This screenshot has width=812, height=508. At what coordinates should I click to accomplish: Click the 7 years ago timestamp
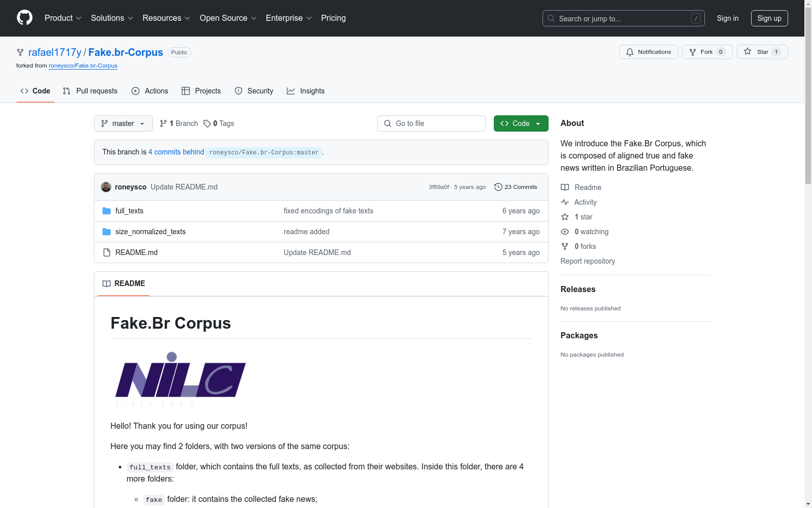click(x=521, y=232)
